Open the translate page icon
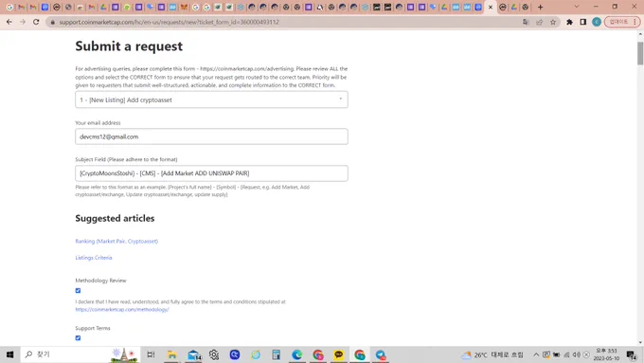Image resolution: width=644 pixels, height=363 pixels. click(526, 22)
